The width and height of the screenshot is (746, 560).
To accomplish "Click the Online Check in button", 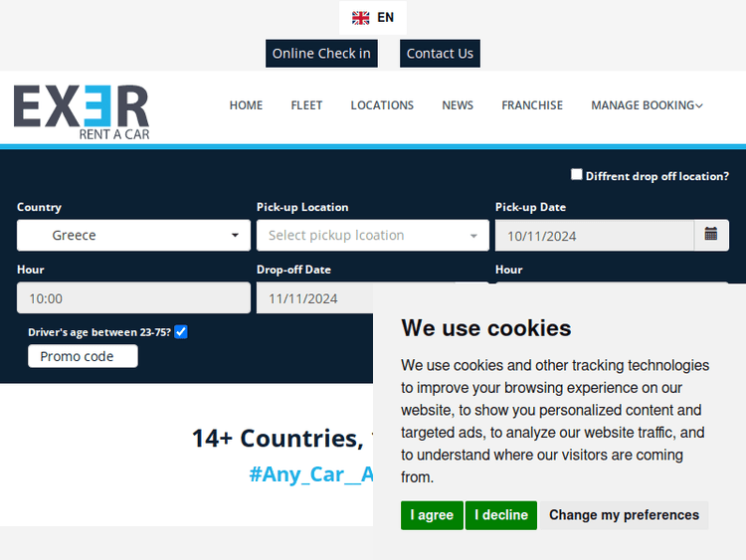I will pyautogui.click(x=321, y=54).
